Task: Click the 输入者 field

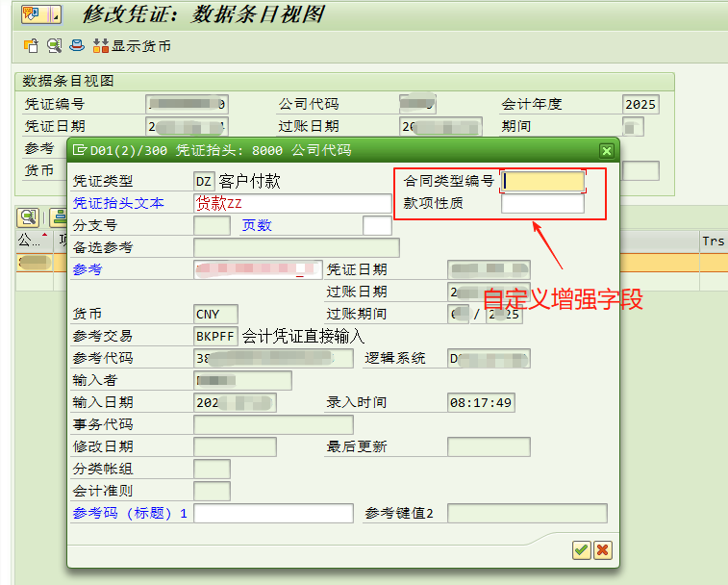Action: [242, 381]
